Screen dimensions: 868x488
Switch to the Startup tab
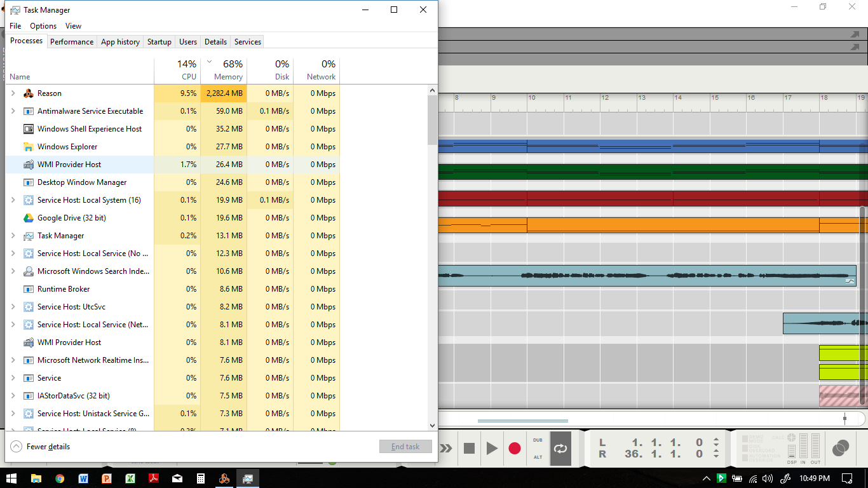(x=159, y=42)
